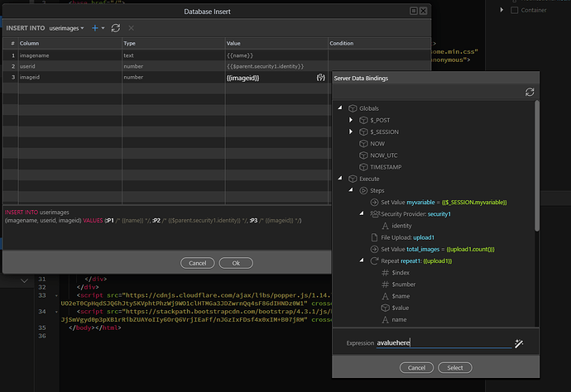
Task: Open the data picker icon in imageid value cell
Action: pyautogui.click(x=320, y=78)
